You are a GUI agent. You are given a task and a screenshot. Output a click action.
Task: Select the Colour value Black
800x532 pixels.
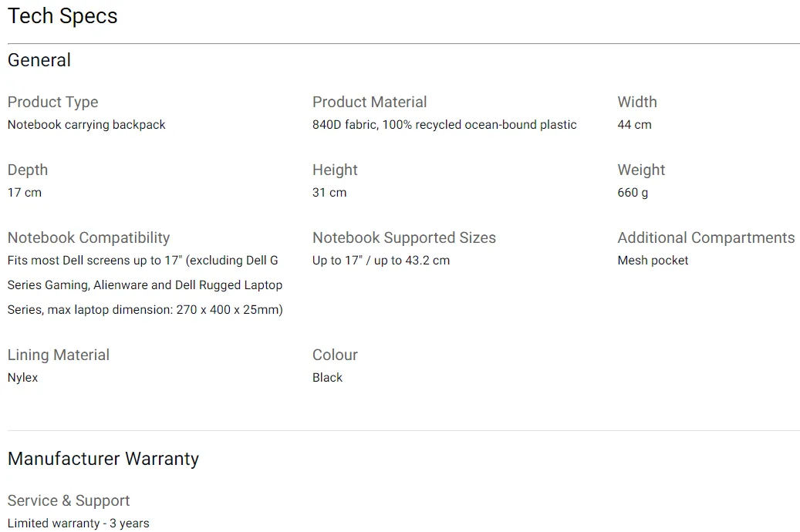pyautogui.click(x=327, y=378)
